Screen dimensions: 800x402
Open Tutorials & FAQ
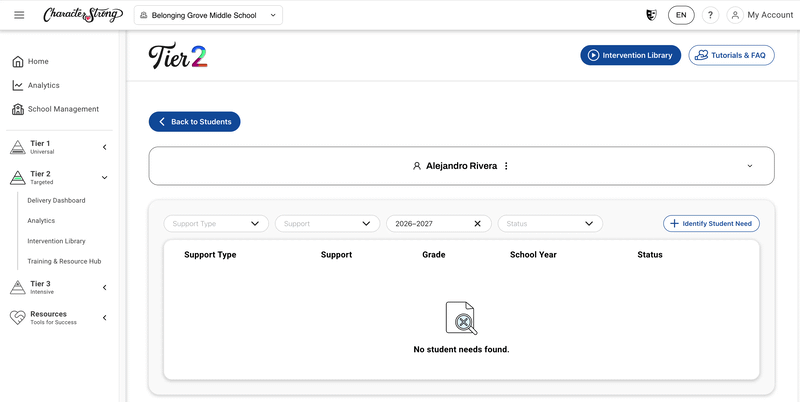(x=732, y=55)
